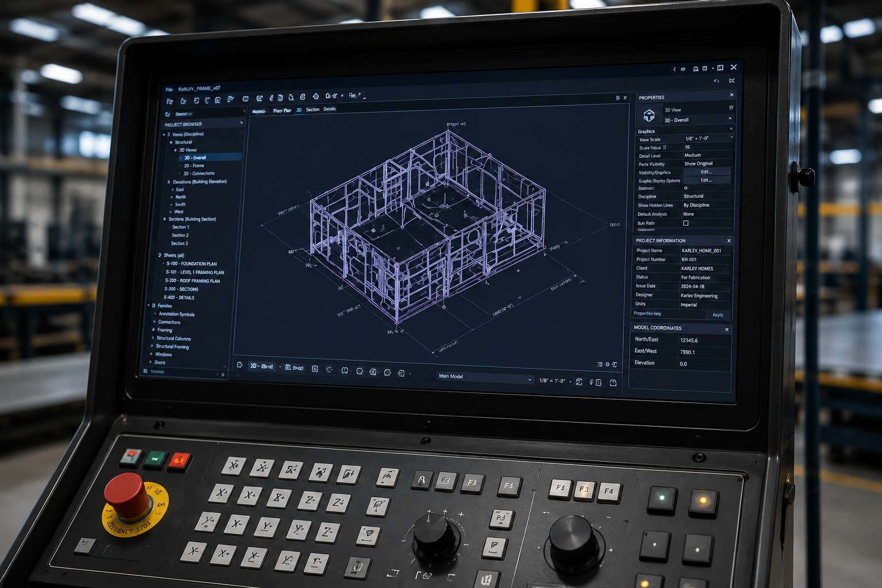Viewport: 882px width, 588px height.
Task: Click Edit for Graphic Display Options
Action: tap(706, 180)
